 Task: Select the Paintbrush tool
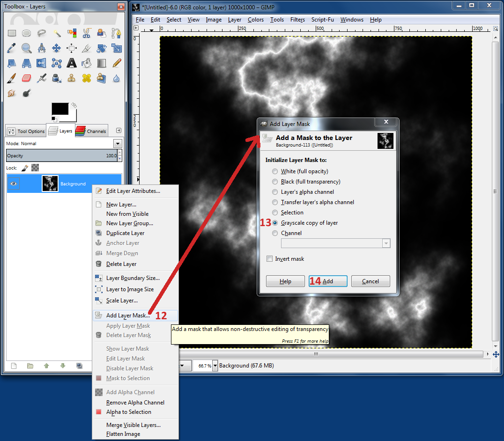[12, 78]
